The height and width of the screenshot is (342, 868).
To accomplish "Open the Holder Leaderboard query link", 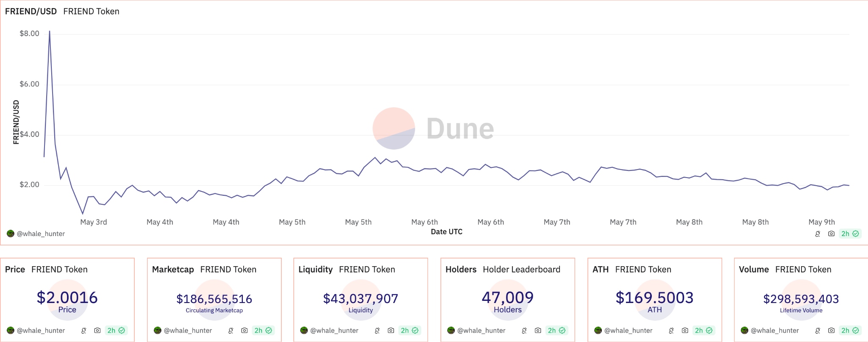I will point(521,270).
